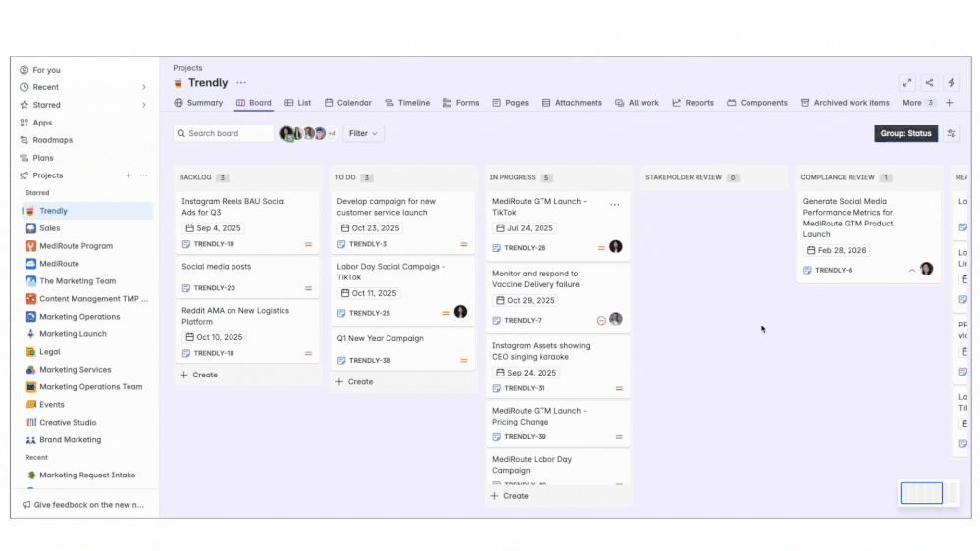Click the Marketing Launch project icon
The image size is (980, 551).
[30, 334]
